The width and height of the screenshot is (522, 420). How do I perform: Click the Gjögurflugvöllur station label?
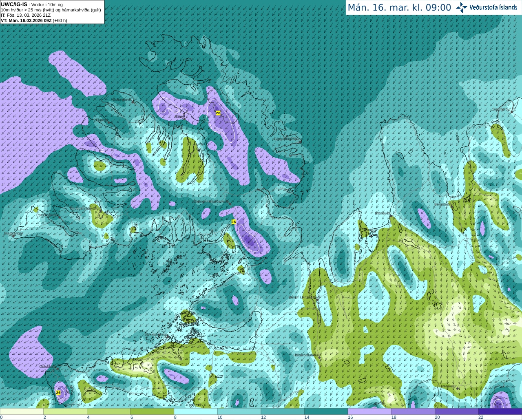(287, 139)
